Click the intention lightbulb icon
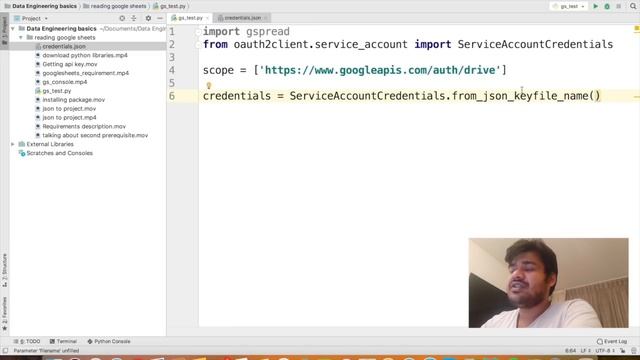The width and height of the screenshot is (640, 360). [209, 85]
